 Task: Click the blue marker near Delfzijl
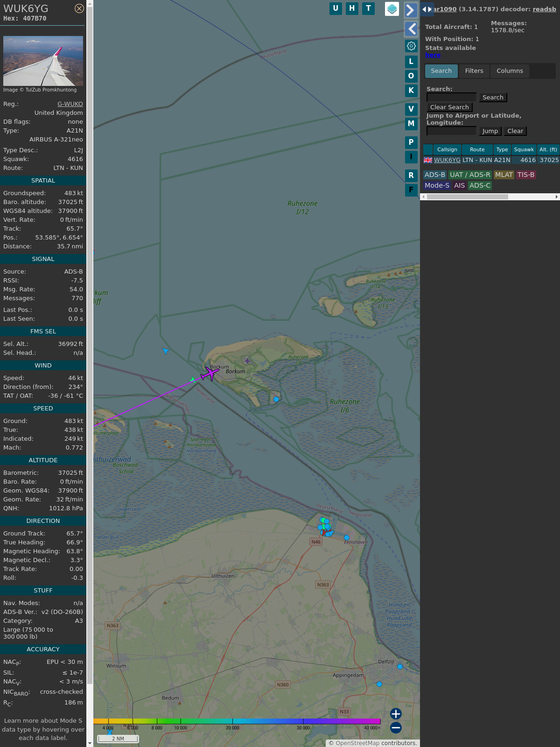(x=400, y=667)
